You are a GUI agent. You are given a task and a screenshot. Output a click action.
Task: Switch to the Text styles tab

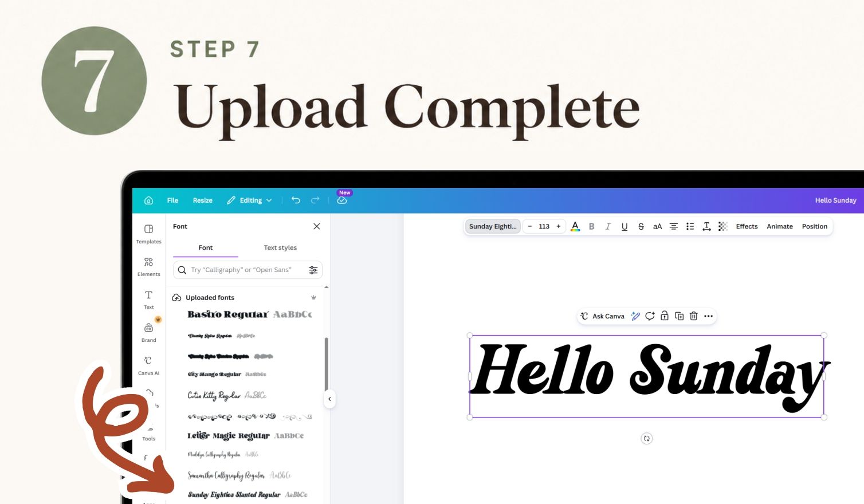[x=280, y=248]
